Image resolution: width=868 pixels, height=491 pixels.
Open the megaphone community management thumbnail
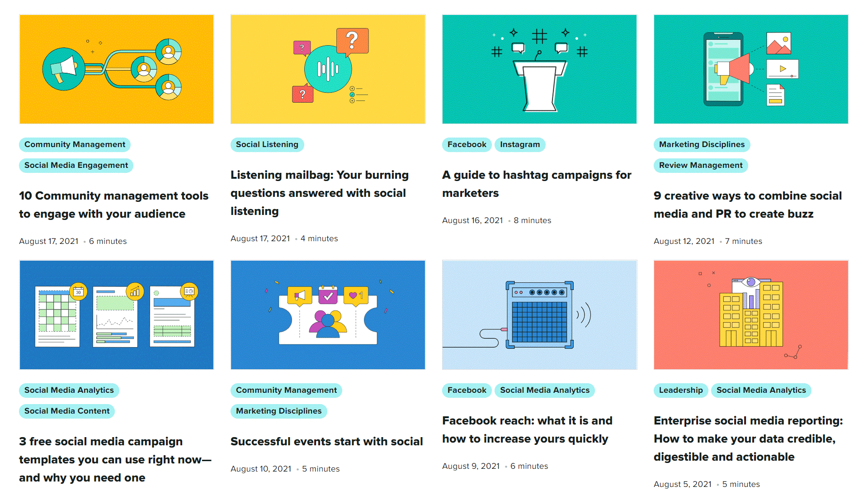116,69
